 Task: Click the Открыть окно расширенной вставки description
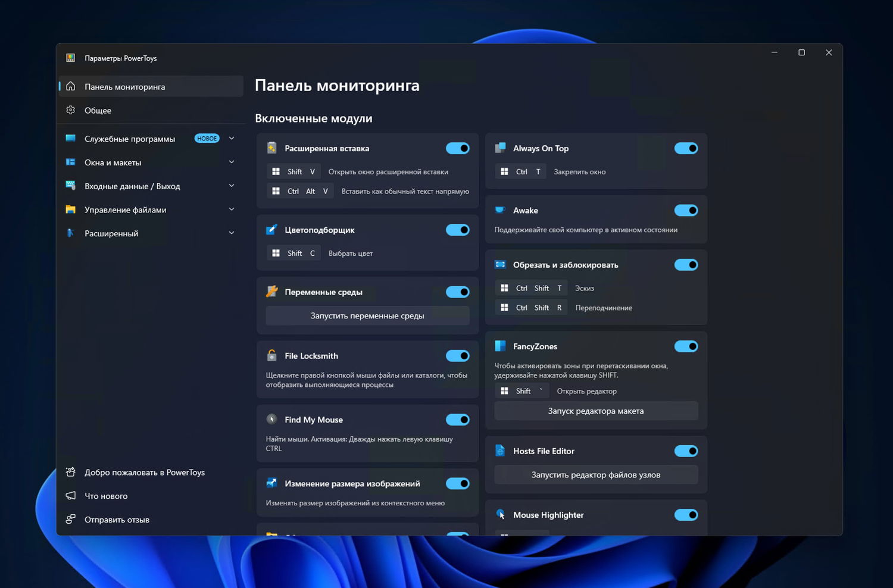coord(388,172)
